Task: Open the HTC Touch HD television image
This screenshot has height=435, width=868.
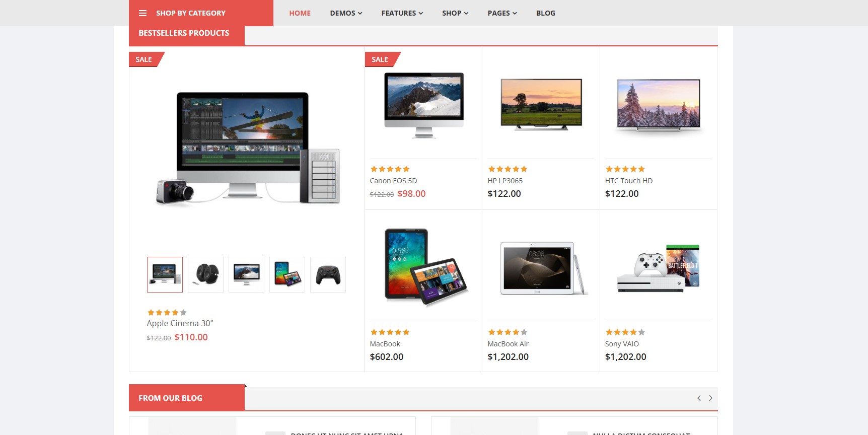Action: 659,105
